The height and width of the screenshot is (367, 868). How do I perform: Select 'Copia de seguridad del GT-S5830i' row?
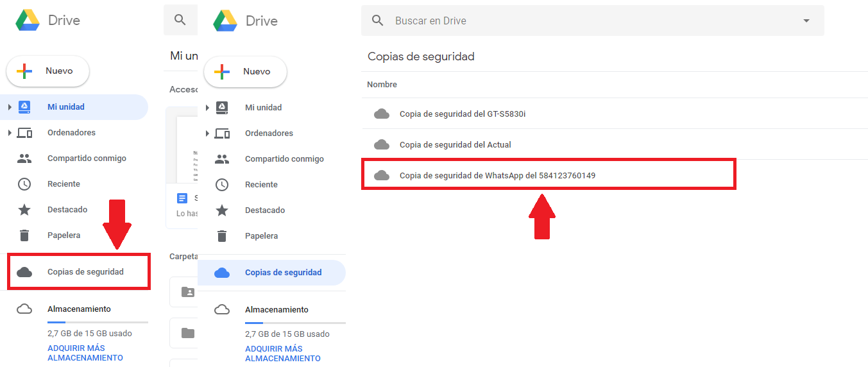click(615, 114)
